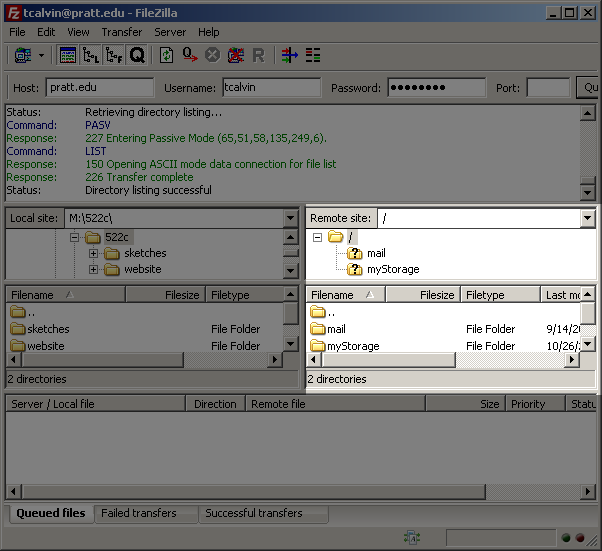Expand the website folder in local tree
Image resolution: width=602 pixels, height=551 pixels.
(x=93, y=270)
